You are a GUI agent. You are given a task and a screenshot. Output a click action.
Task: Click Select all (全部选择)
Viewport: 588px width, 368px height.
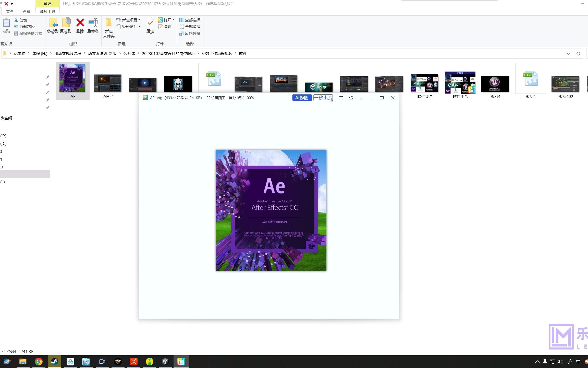190,20
